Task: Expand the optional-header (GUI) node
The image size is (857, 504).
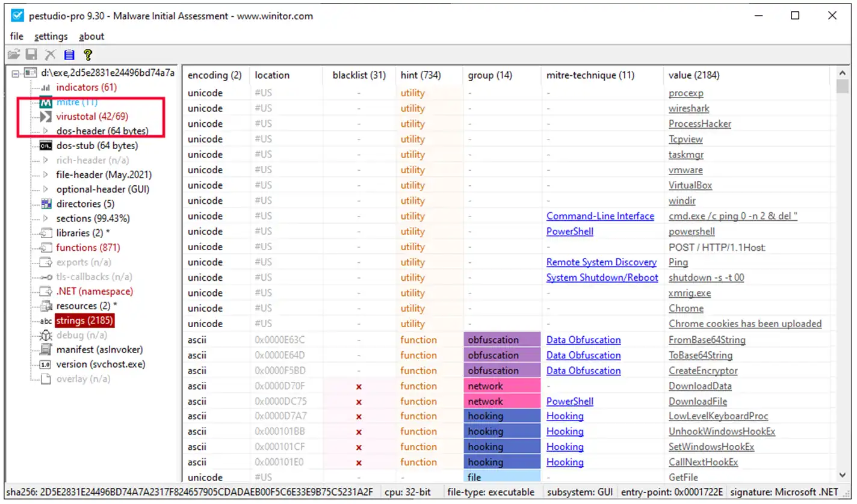Action: (46, 189)
